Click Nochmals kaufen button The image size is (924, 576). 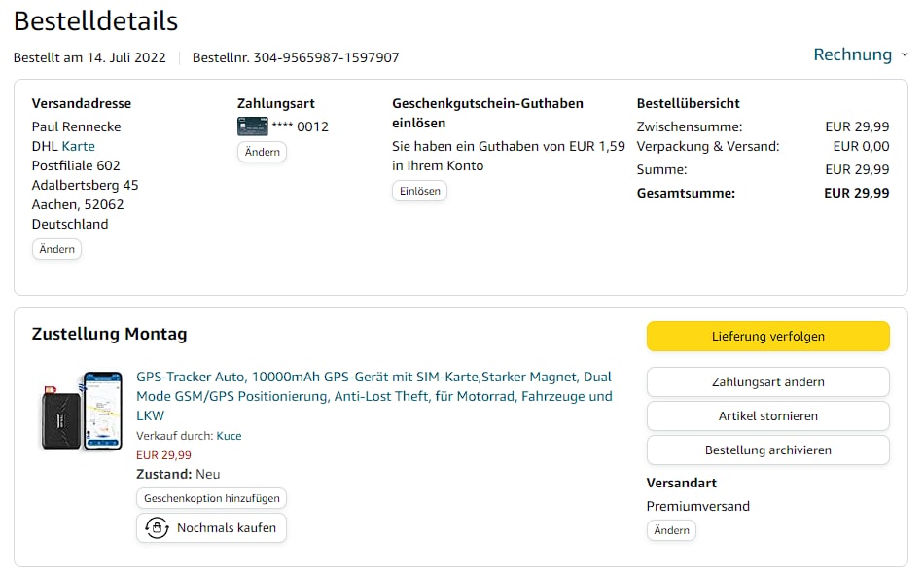[x=211, y=528]
